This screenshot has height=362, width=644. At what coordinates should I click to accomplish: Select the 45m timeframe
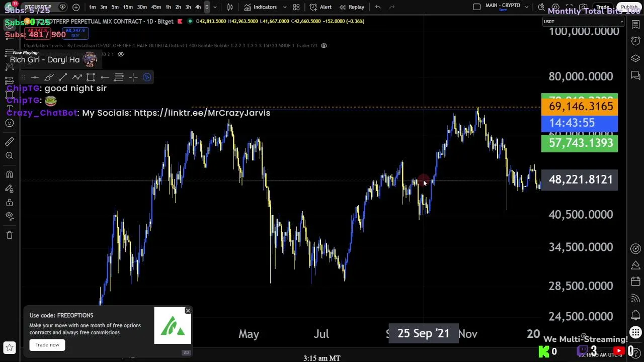tap(156, 7)
